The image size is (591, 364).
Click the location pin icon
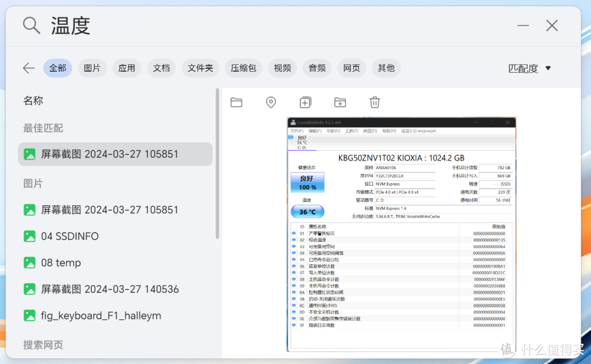click(271, 102)
